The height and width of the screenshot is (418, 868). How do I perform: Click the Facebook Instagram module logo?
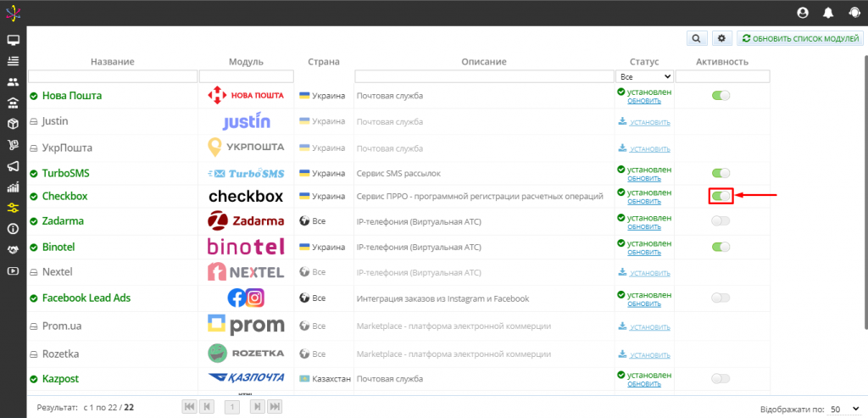tap(246, 298)
